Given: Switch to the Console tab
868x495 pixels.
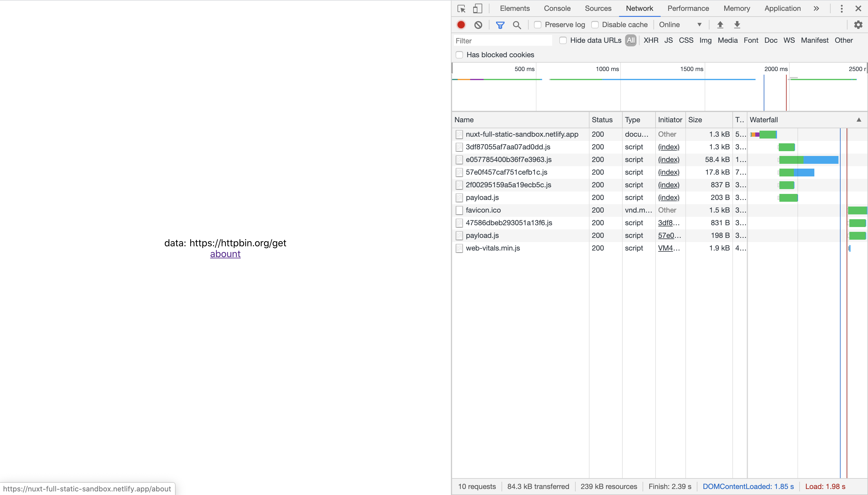Looking at the screenshot, I should (557, 8).
